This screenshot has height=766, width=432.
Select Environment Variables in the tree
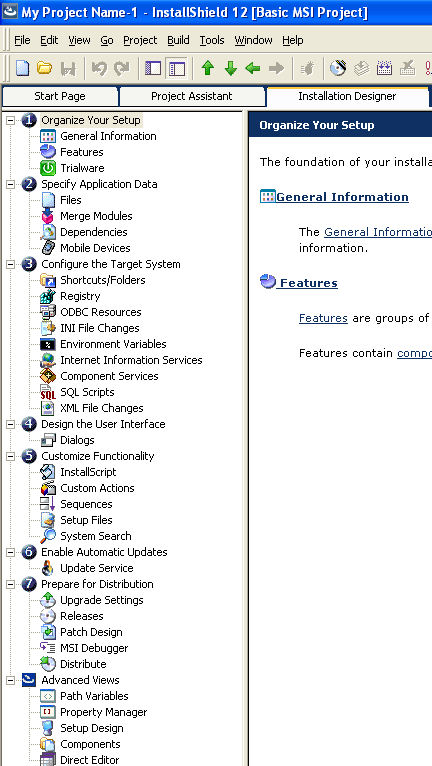[x=113, y=344]
